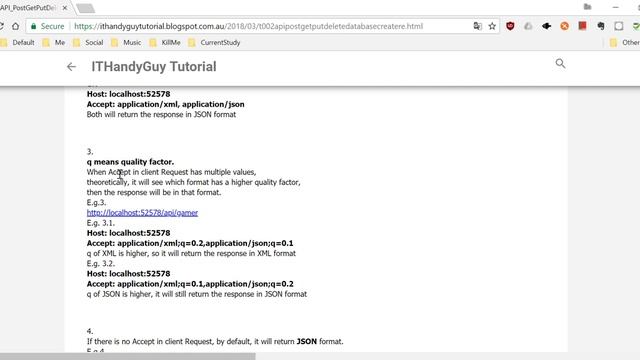This screenshot has width=640, height=360.
Task: Open the Evernote elephant extension icon
Action: 601,26
